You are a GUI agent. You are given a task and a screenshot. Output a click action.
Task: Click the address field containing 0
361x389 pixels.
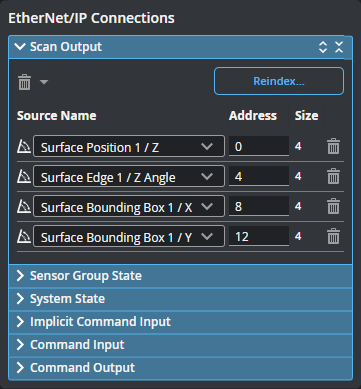click(x=259, y=146)
